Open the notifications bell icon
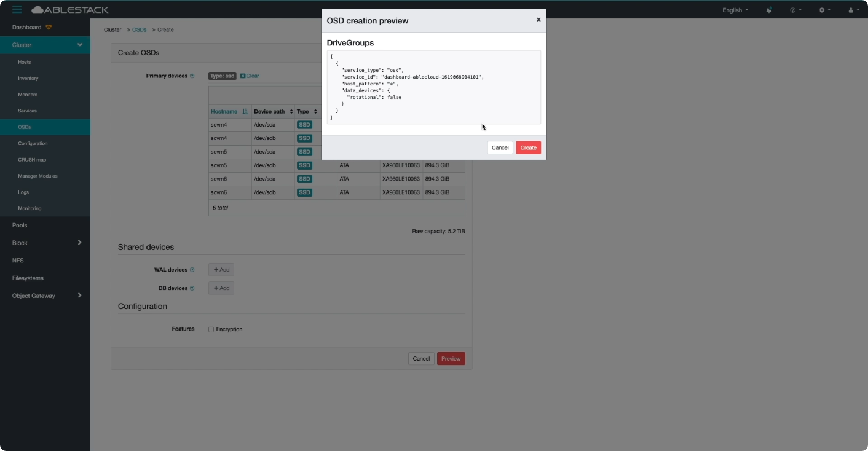This screenshot has width=868, height=451. (x=769, y=10)
